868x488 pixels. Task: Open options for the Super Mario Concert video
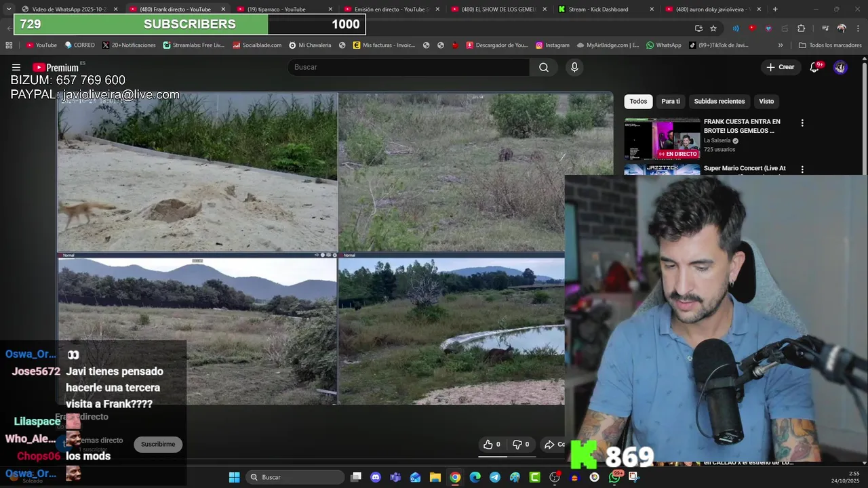click(802, 169)
